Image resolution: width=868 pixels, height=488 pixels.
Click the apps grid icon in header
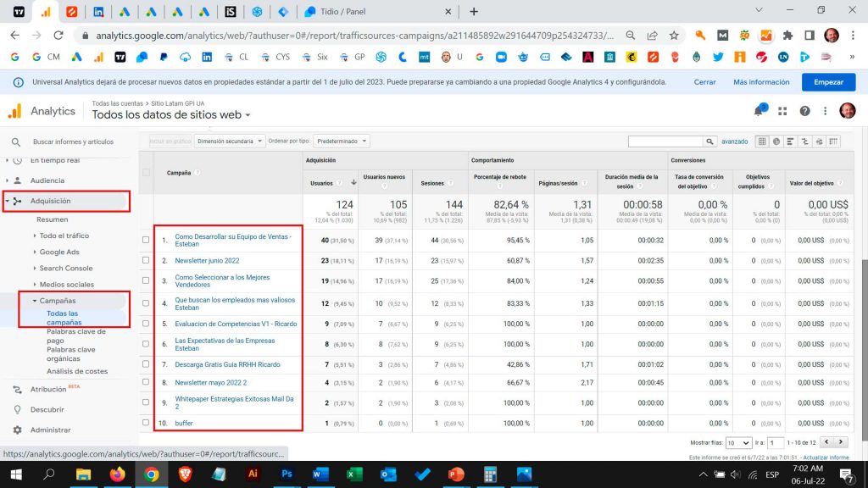tap(782, 111)
